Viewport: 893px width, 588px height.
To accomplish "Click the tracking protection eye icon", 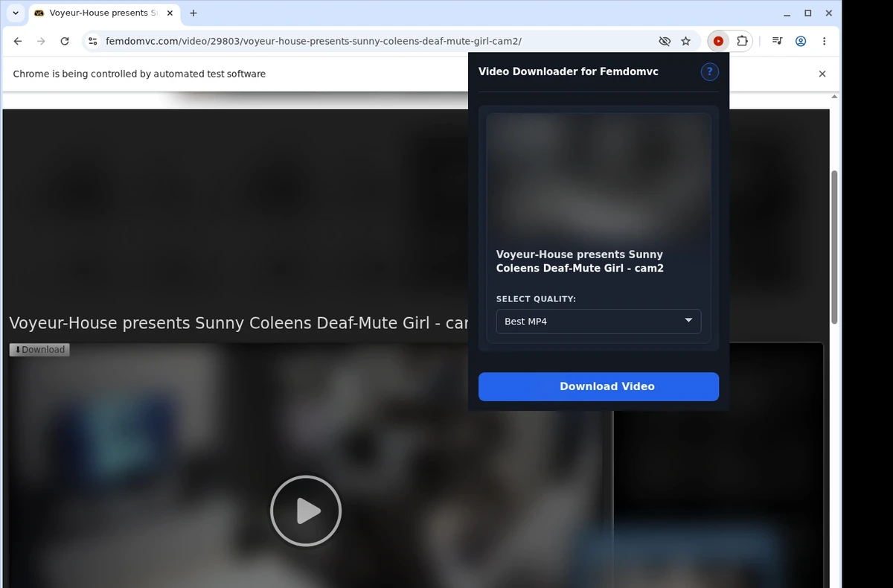I will [x=665, y=42].
